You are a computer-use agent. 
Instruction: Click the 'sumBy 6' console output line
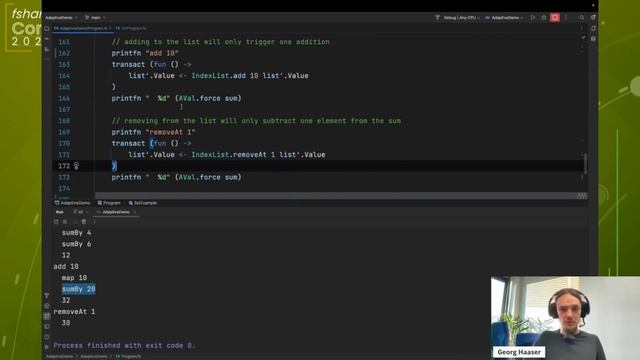[76, 244]
